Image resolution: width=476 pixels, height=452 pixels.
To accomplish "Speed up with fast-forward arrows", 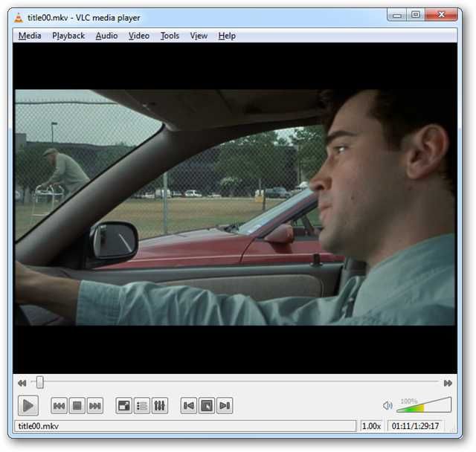I will click(448, 383).
